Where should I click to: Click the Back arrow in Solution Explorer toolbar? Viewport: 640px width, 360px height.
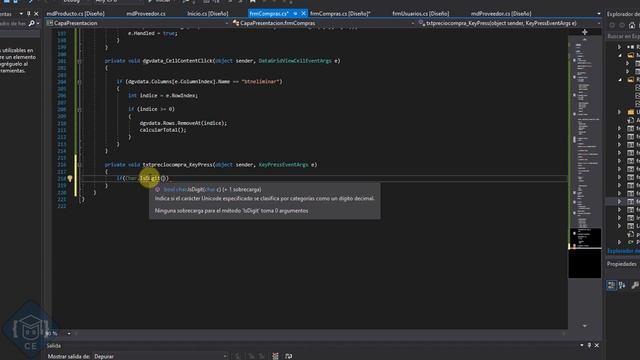tap(612, 25)
